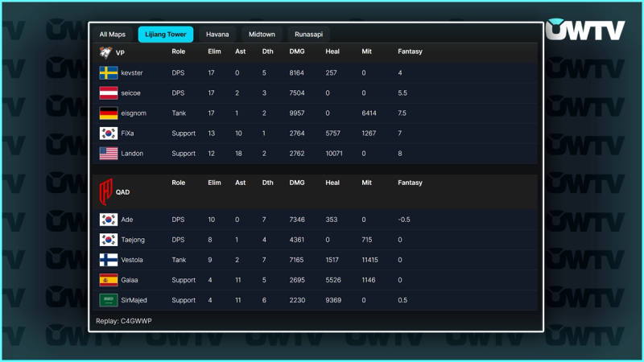Open player kevster's name
644x362 pixels.
coord(132,73)
